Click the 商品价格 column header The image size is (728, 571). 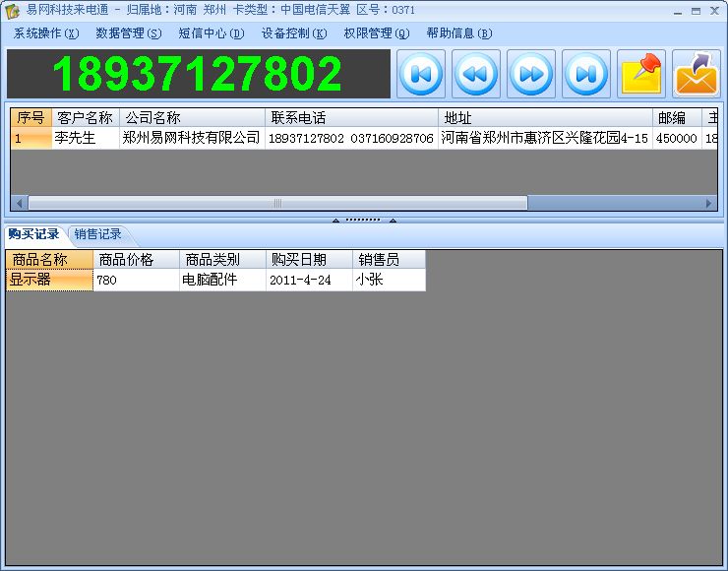137,260
